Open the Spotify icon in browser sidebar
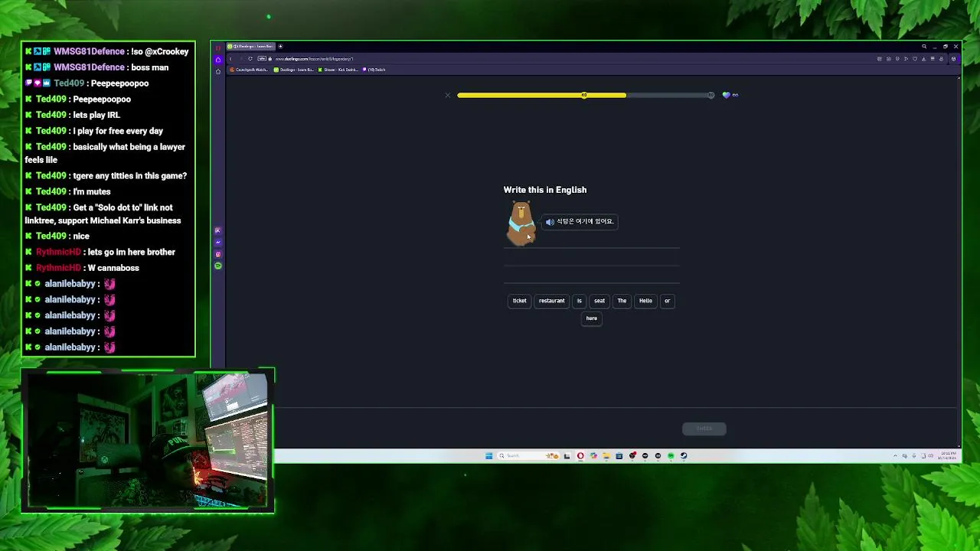The width and height of the screenshot is (980, 551). click(218, 266)
